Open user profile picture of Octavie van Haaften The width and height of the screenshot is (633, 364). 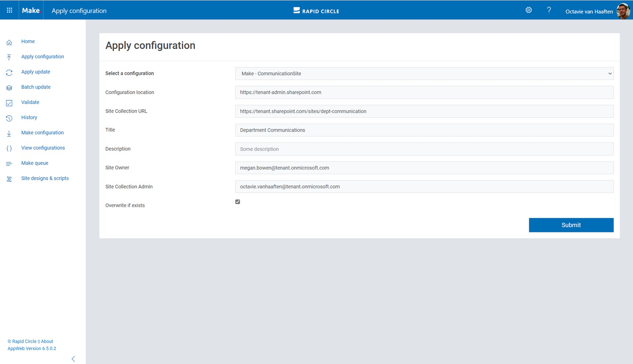[623, 11]
